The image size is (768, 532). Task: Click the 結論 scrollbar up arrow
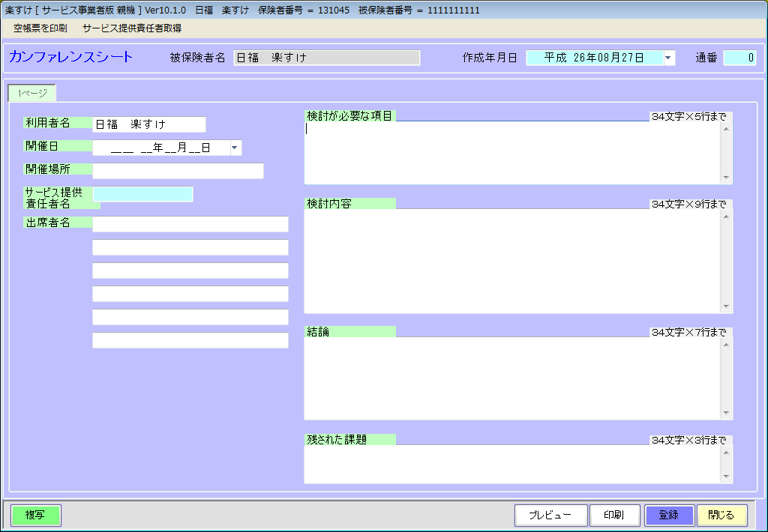pos(726,345)
